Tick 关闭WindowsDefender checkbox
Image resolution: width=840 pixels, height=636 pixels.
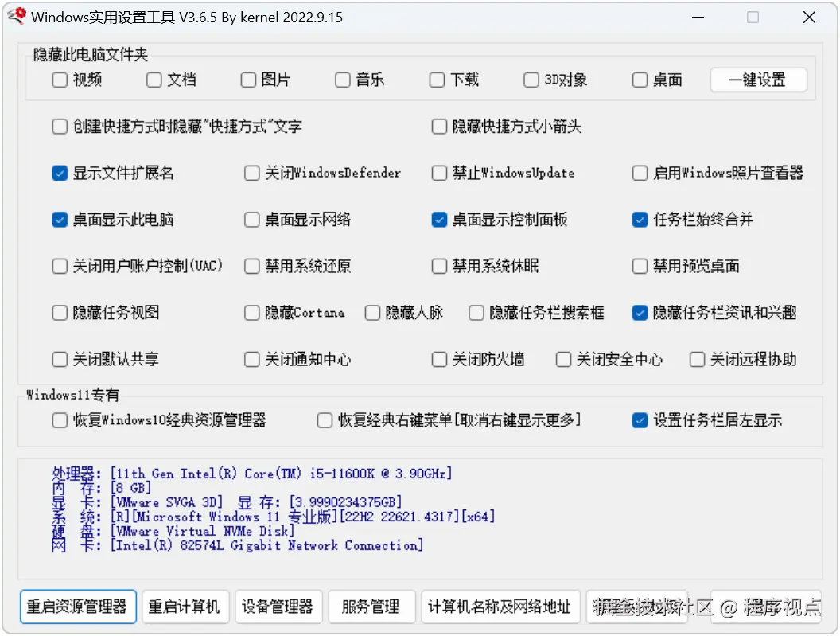pos(251,174)
